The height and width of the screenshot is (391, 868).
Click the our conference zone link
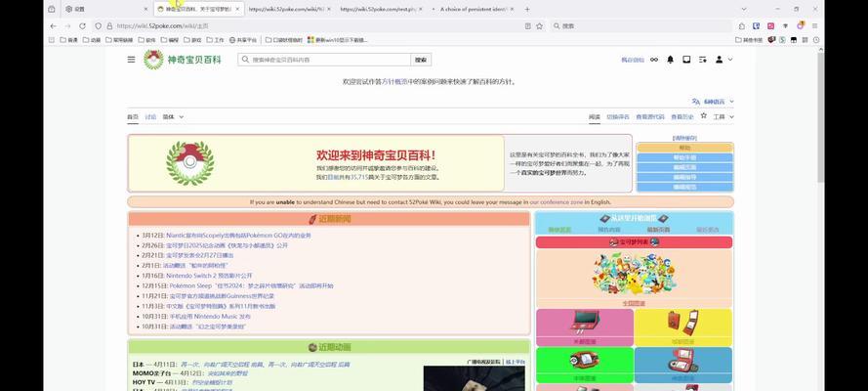pos(557,202)
